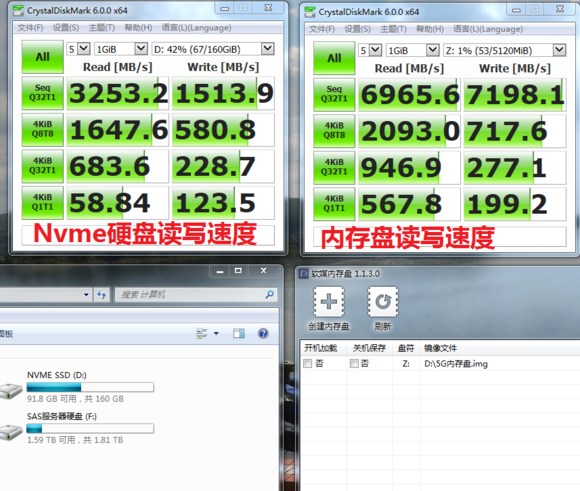This screenshot has width=580, height=491.
Task: Open the Explorer help question mark icon
Action: click(x=263, y=333)
